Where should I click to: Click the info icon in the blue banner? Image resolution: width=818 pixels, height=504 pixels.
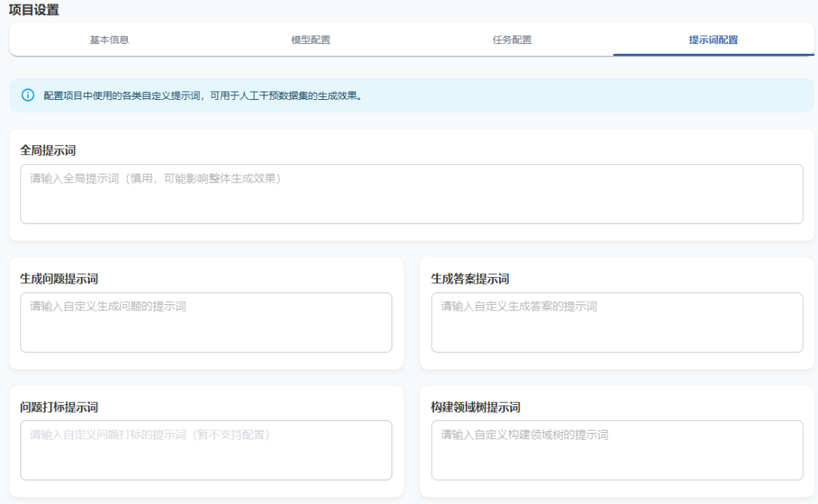click(x=28, y=95)
